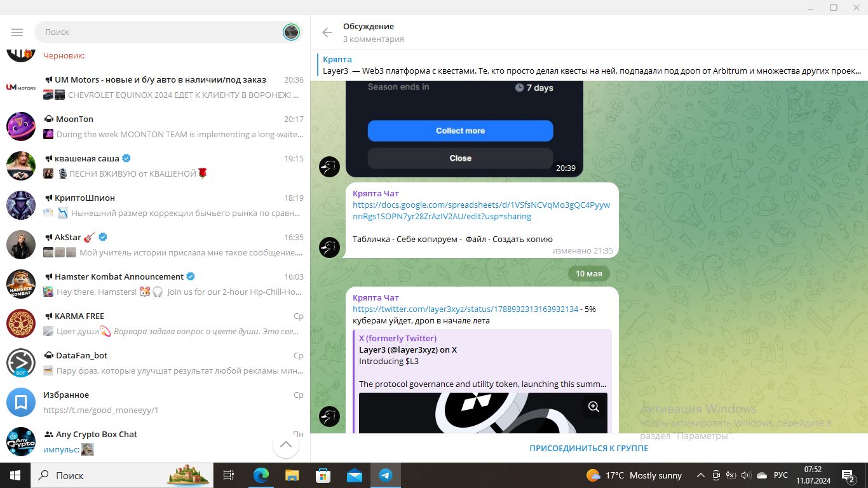Select DataFan_bot chat title
This screenshot has height=488, width=868.
pyautogui.click(x=82, y=356)
